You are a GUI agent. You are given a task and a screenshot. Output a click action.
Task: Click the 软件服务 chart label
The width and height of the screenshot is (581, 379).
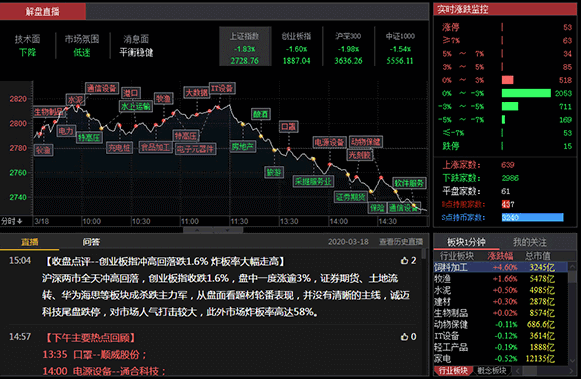pos(409,183)
